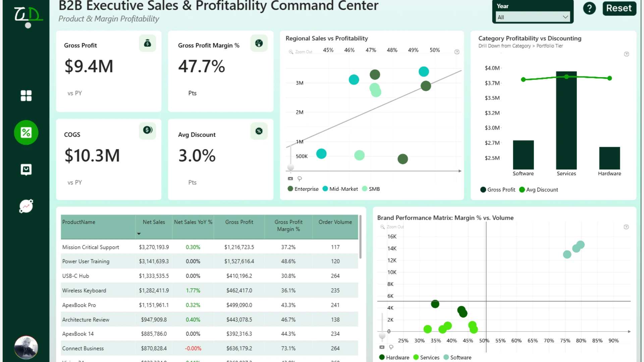Click the SMB legend dot
644x362 pixels.
pos(365,189)
